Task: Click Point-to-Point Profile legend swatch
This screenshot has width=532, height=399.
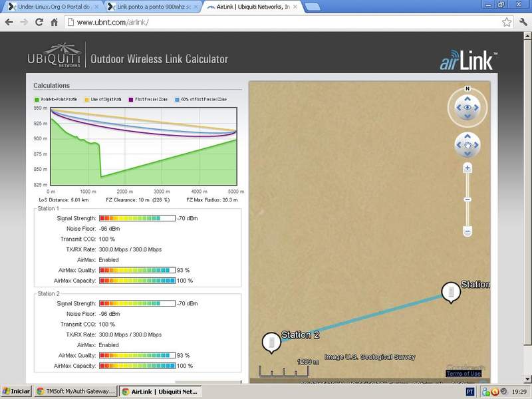Action: point(37,99)
